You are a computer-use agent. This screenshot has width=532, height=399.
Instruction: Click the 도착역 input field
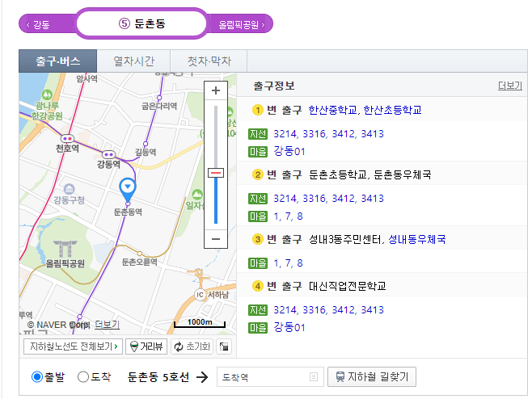pyautogui.click(x=263, y=377)
